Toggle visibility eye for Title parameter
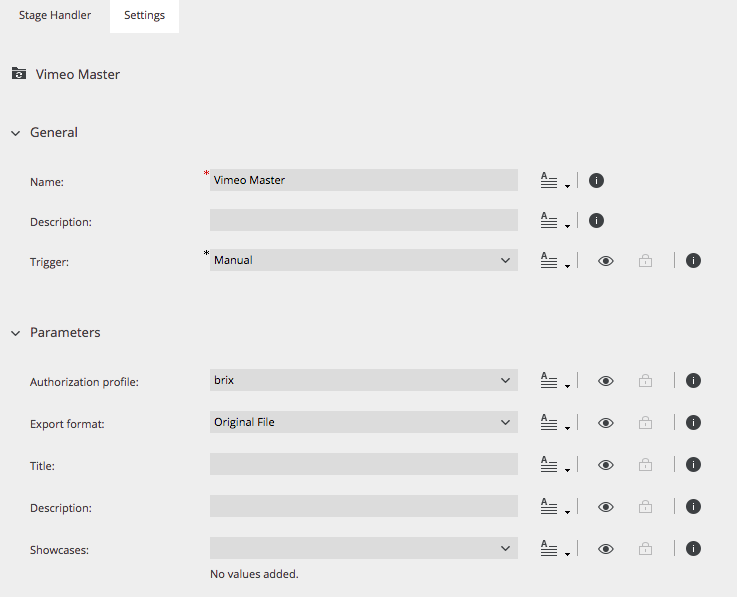The width and height of the screenshot is (737, 597). pos(605,465)
